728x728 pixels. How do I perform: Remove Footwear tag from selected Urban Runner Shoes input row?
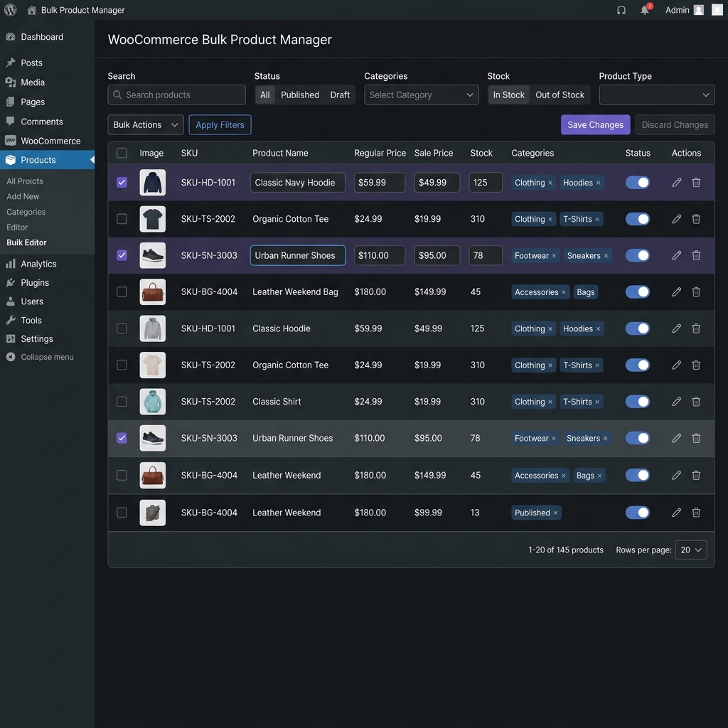554,256
